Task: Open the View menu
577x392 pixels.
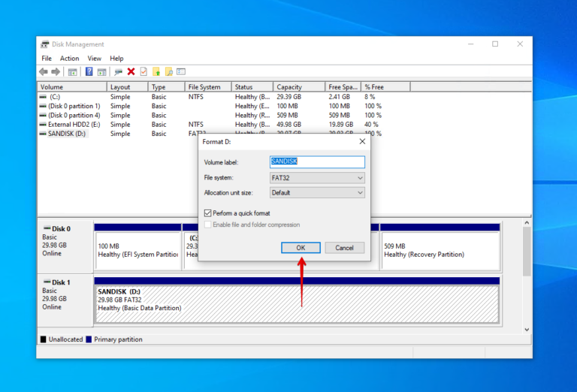Action: 94,59
